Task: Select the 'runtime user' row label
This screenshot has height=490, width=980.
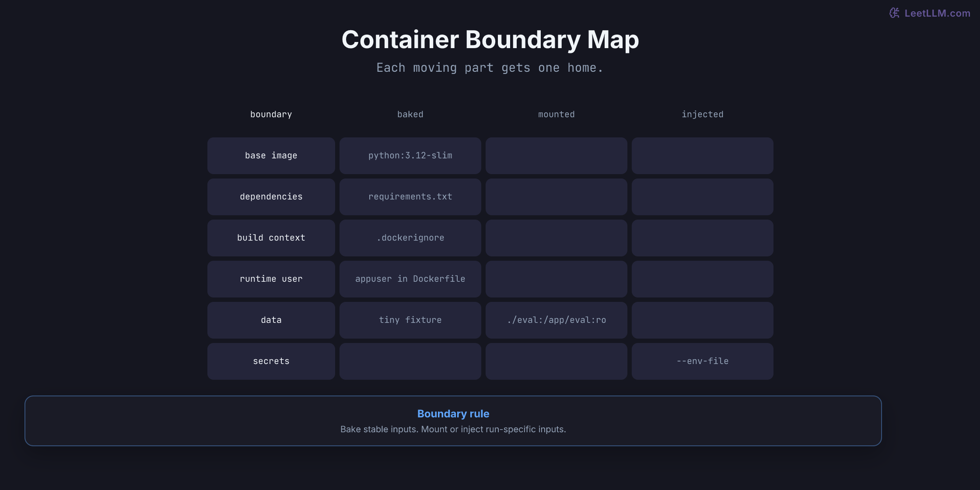Action: 271,279
